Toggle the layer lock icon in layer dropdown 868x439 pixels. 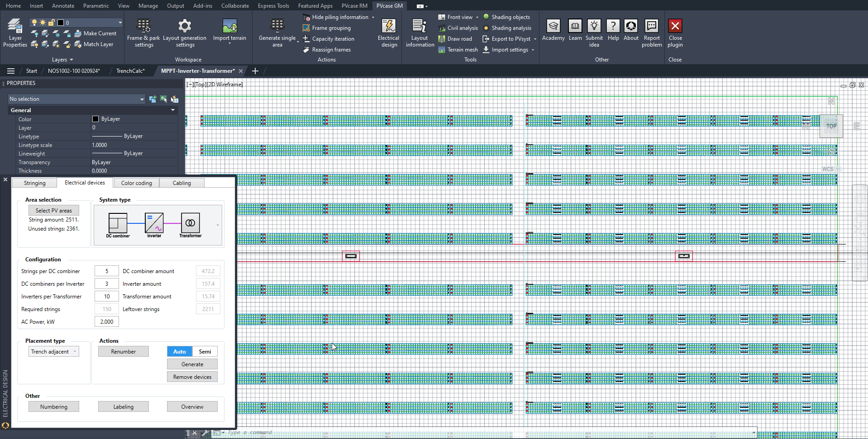52,23
